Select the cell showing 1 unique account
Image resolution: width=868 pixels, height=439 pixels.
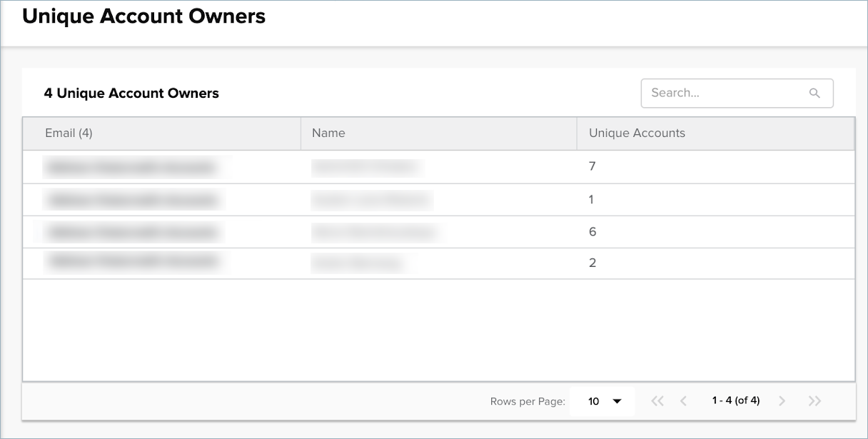pyautogui.click(x=715, y=200)
